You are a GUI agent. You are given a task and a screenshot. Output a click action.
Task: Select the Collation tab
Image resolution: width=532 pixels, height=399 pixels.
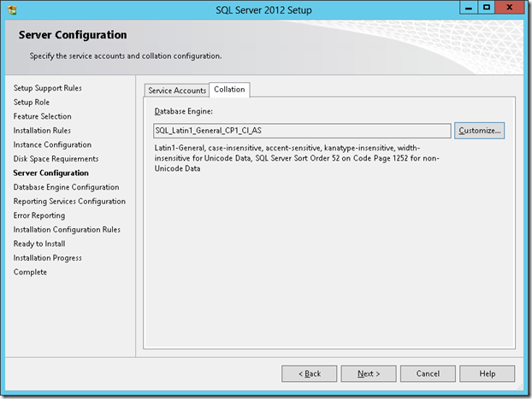coord(229,90)
